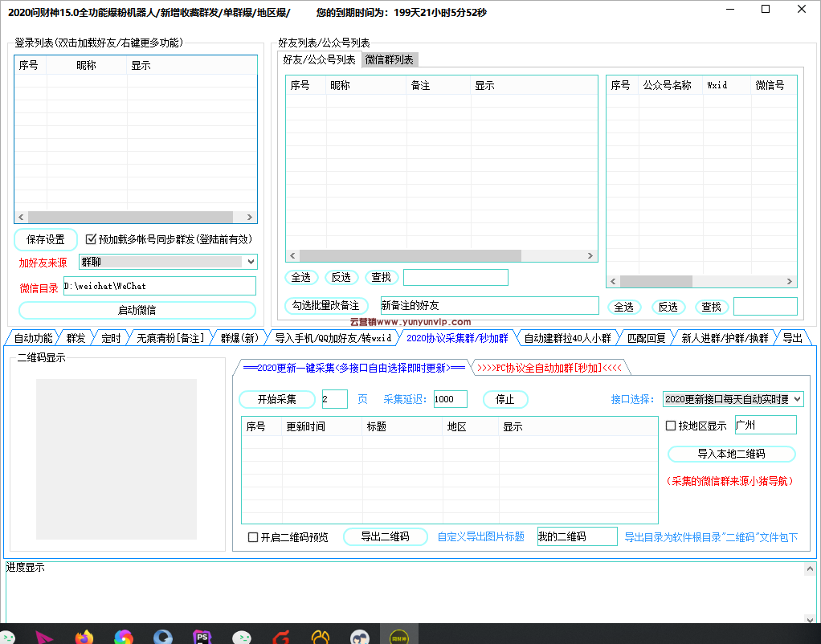Open the red G taskbar icon
This screenshot has height=644, width=821.
coord(280,637)
